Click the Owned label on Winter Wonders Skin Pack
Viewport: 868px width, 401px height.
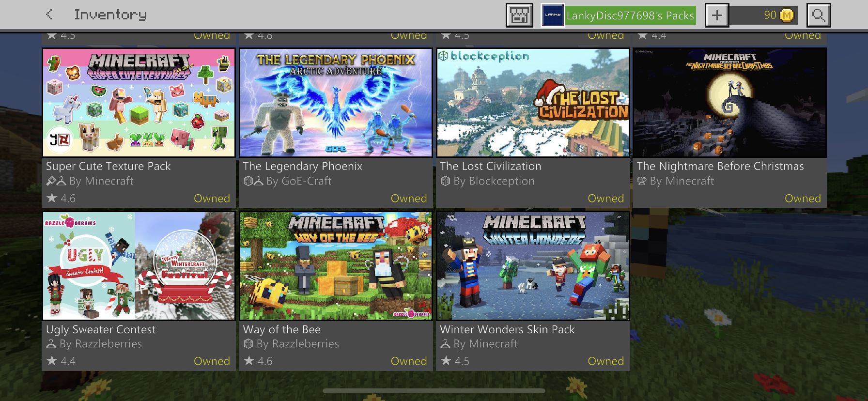pos(606,361)
